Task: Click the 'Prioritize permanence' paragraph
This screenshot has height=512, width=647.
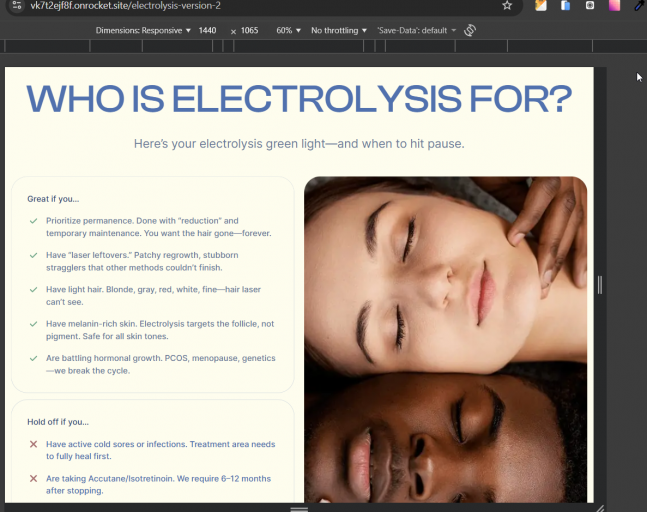Action: point(159,227)
